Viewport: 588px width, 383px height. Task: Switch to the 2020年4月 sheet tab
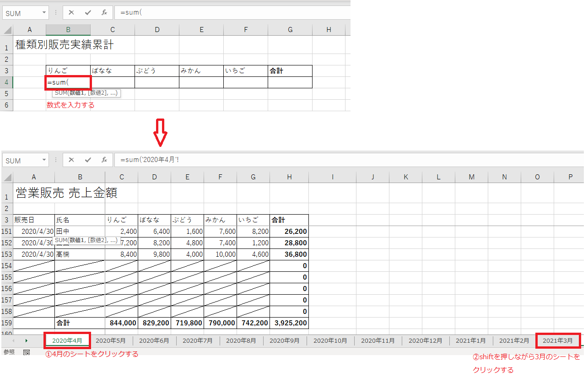[67, 340]
